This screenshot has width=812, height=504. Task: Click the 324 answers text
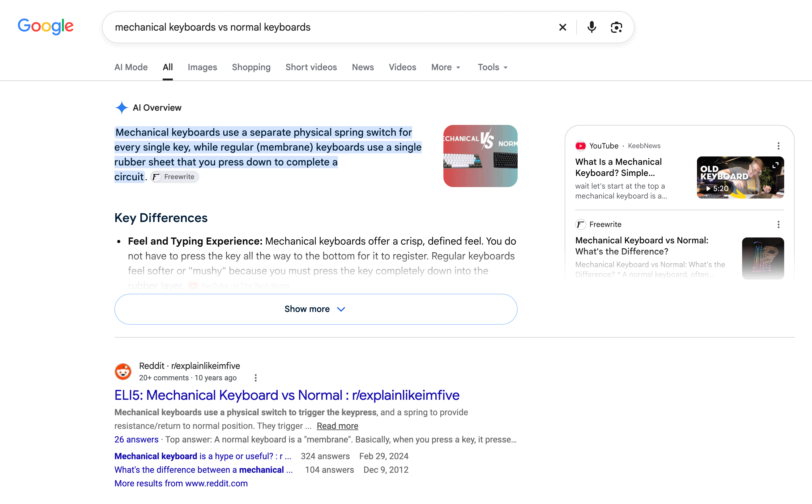point(325,456)
